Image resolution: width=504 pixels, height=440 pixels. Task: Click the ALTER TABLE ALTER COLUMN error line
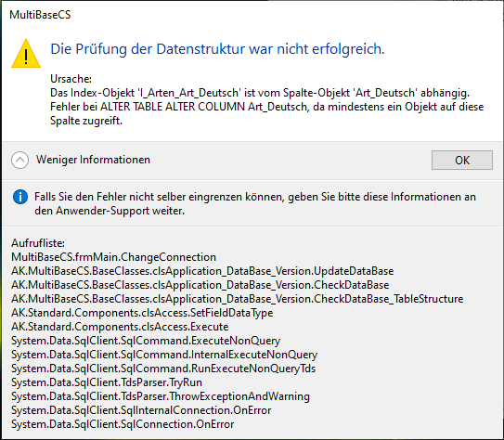266,107
